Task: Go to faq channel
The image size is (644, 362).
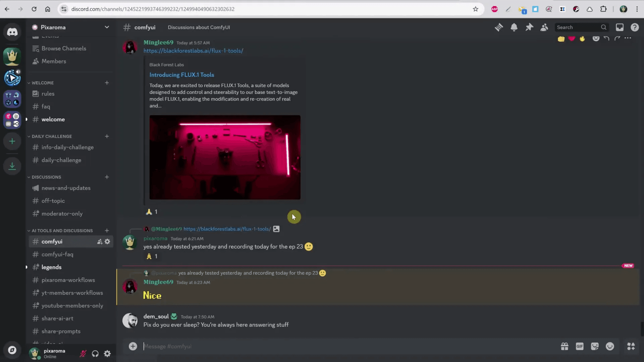Action: point(71,107)
